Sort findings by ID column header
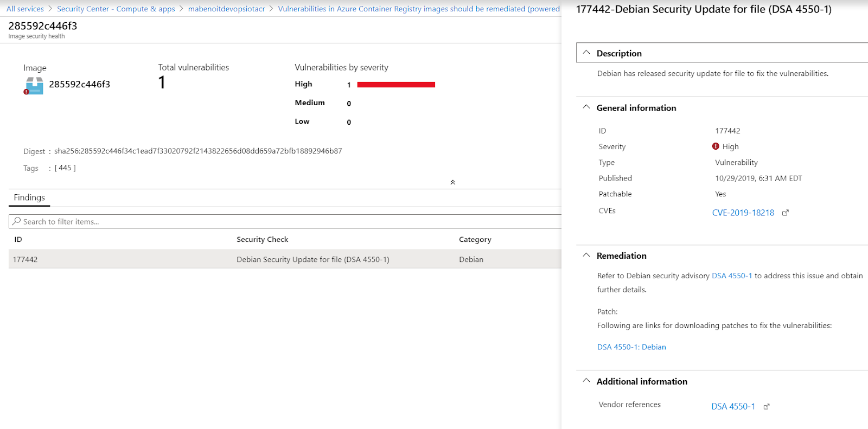Screen dimensions: 868x429 (x=18, y=239)
